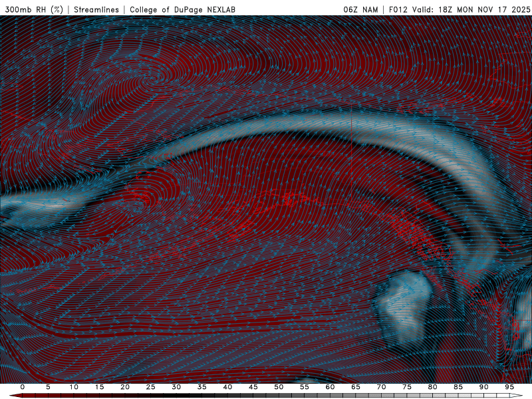Click the colorbar label '40'
Image resolution: width=532 pixels, height=399 pixels.
(227, 387)
